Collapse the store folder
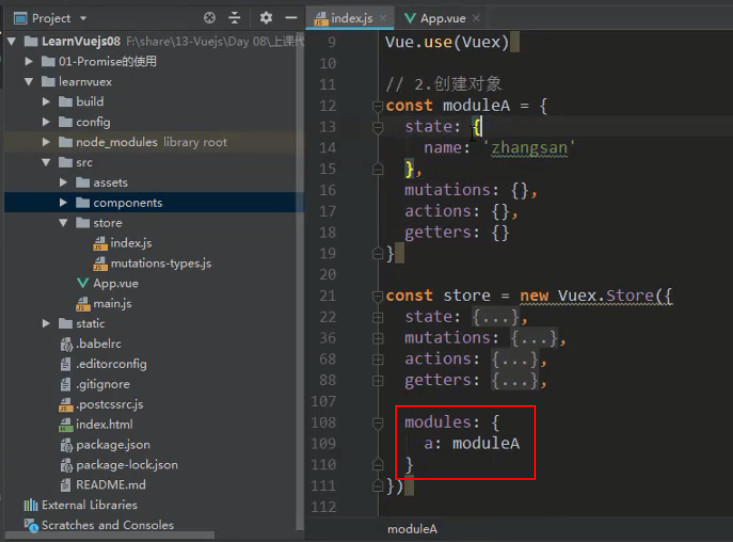 [64, 223]
